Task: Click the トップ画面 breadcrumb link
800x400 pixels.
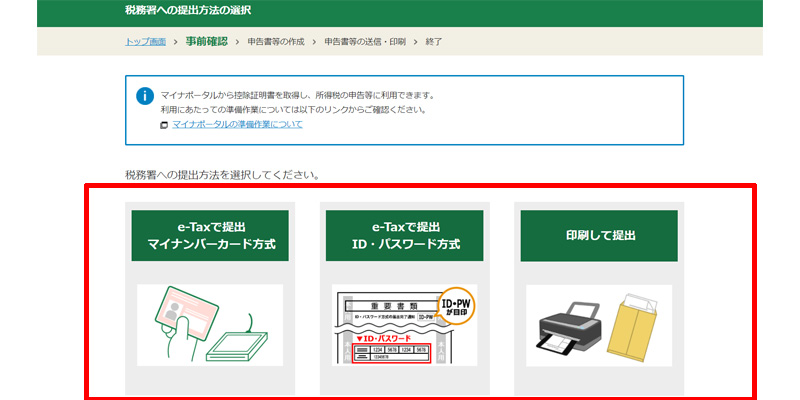Action: click(145, 42)
